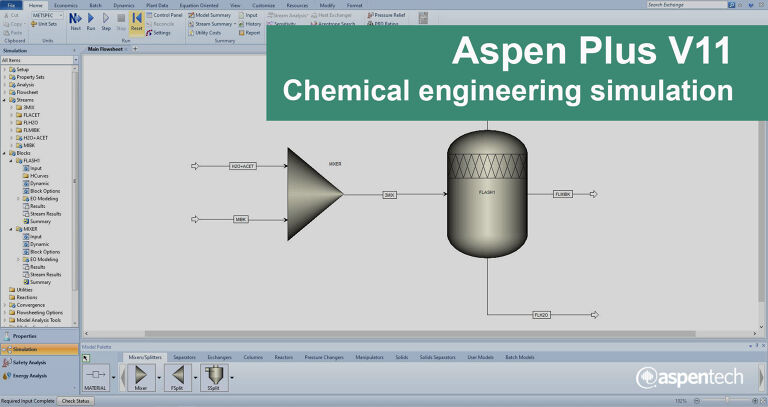
Task: Select the MATERIAL stream icon in palette
Action: click(x=96, y=378)
